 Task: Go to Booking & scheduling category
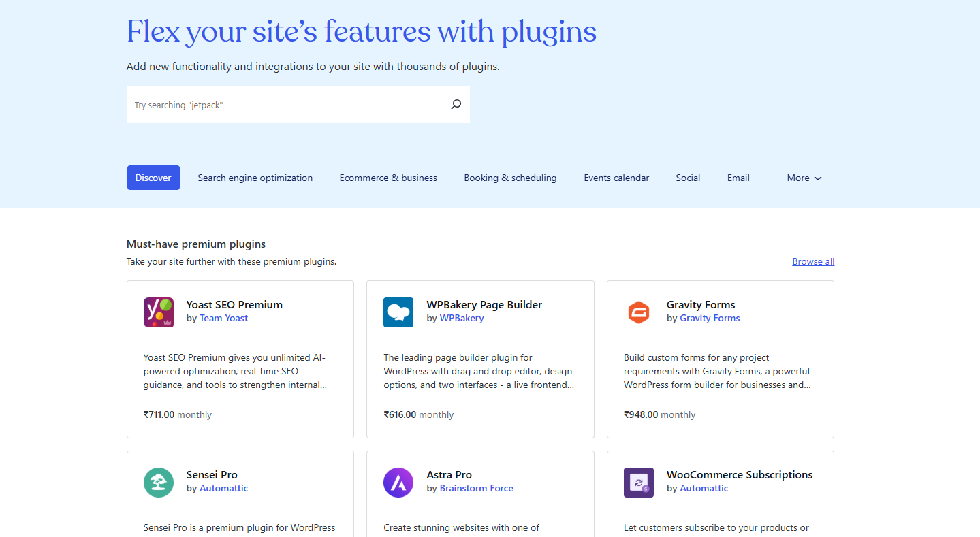(x=510, y=178)
